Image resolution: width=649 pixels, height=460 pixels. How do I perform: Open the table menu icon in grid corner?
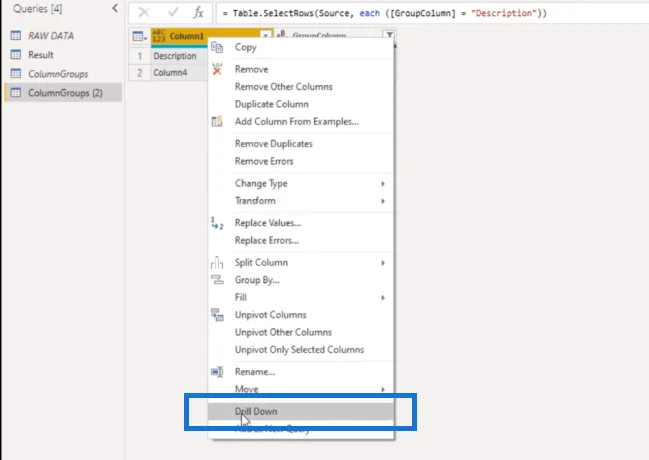pos(139,36)
